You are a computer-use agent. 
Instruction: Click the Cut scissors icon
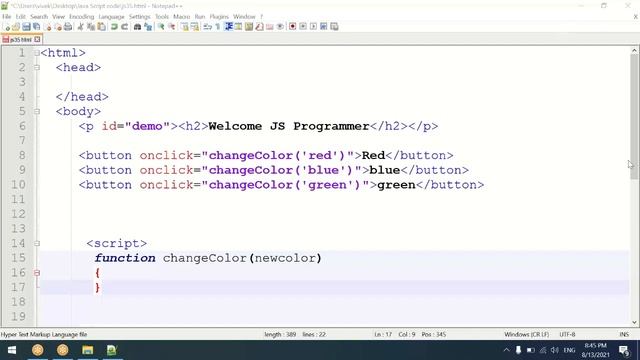80,27
